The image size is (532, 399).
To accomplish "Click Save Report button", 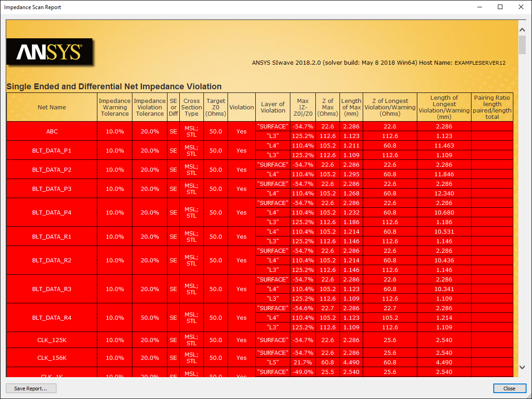I will pyautogui.click(x=31, y=388).
